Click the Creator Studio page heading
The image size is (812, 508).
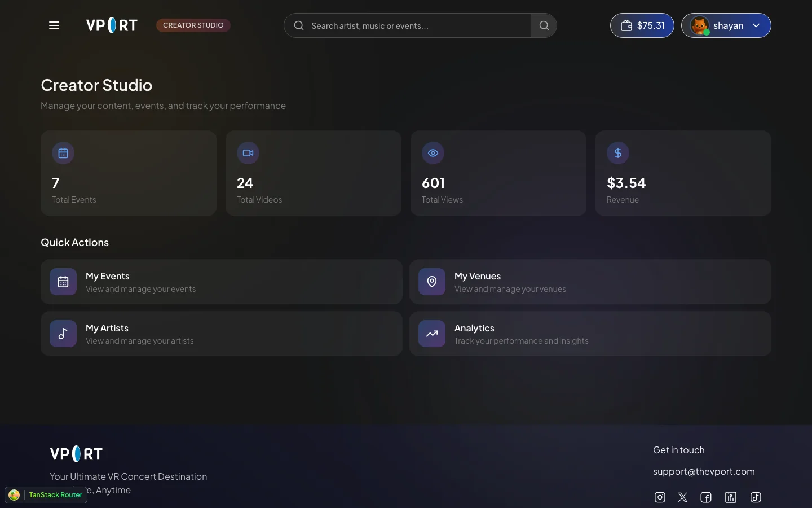tap(96, 85)
